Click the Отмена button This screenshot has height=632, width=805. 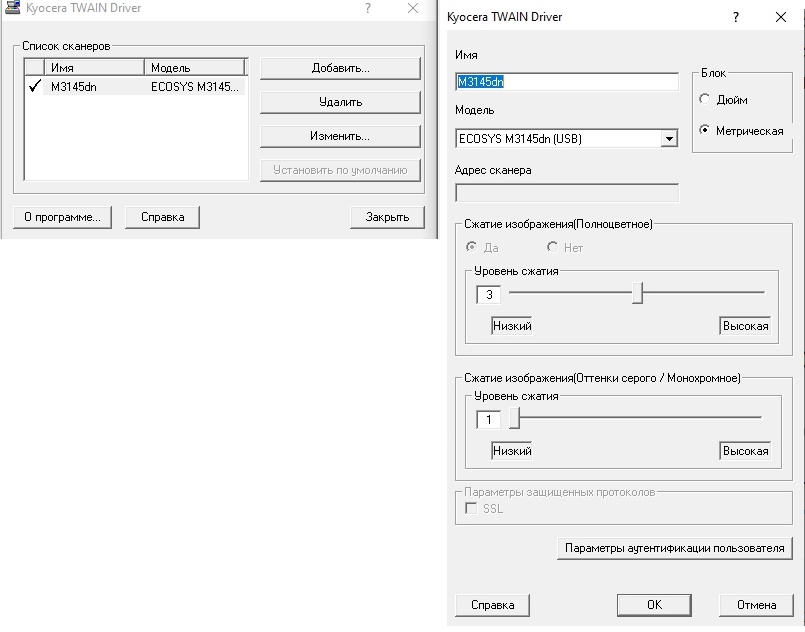[756, 605]
